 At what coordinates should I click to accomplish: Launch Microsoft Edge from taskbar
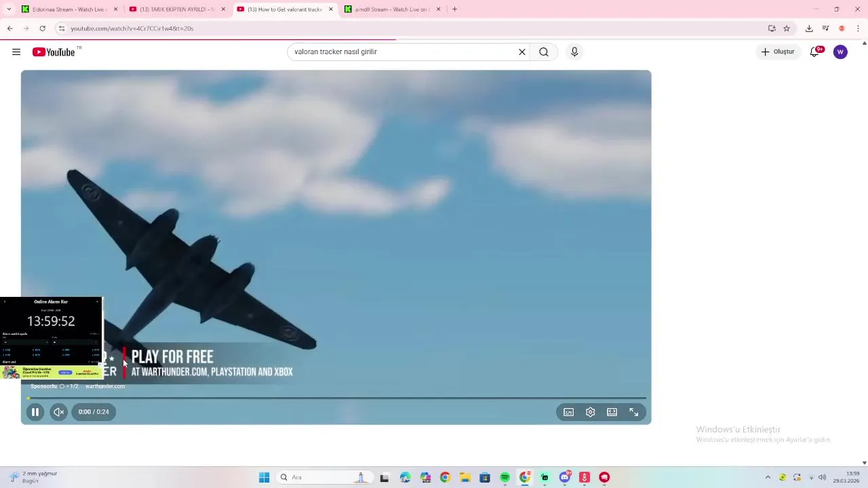(405, 478)
